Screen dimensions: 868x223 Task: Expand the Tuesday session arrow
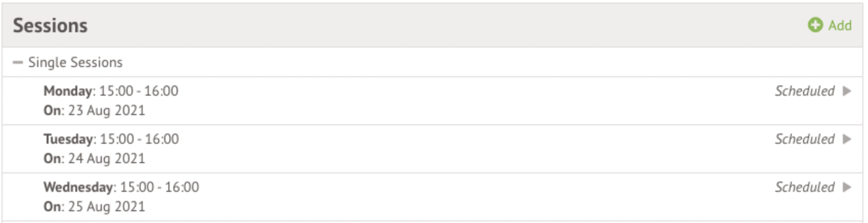(847, 139)
